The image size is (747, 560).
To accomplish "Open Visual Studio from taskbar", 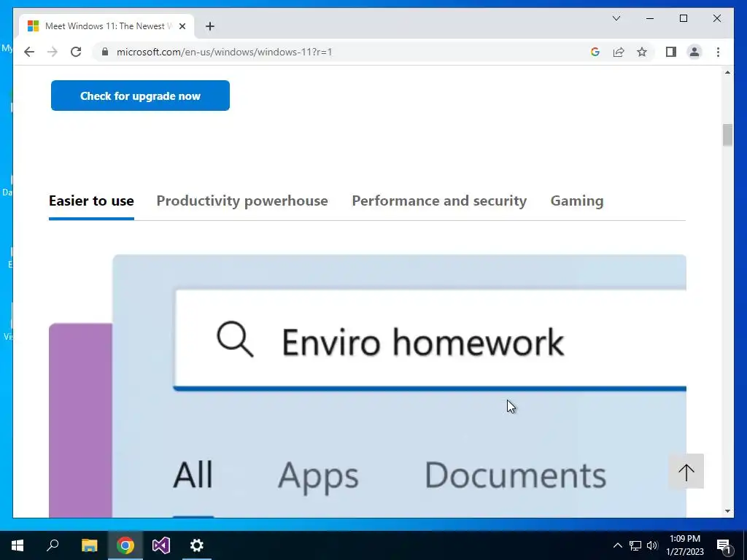I will (x=161, y=545).
